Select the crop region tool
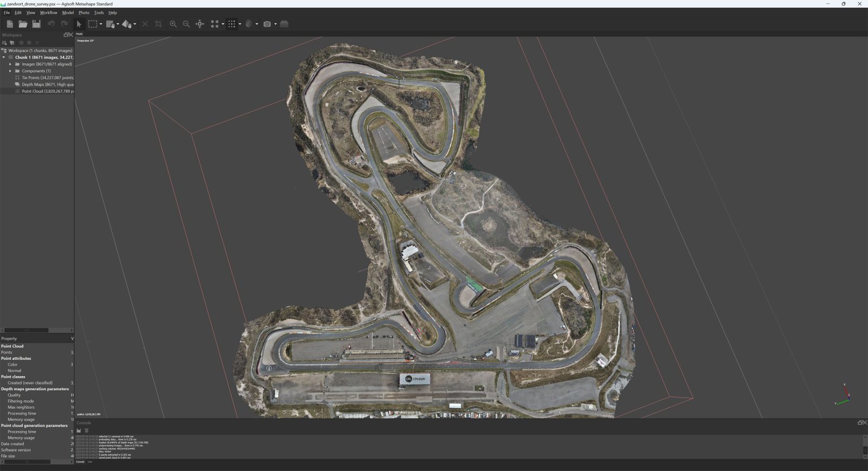This screenshot has width=868, height=471. click(159, 24)
